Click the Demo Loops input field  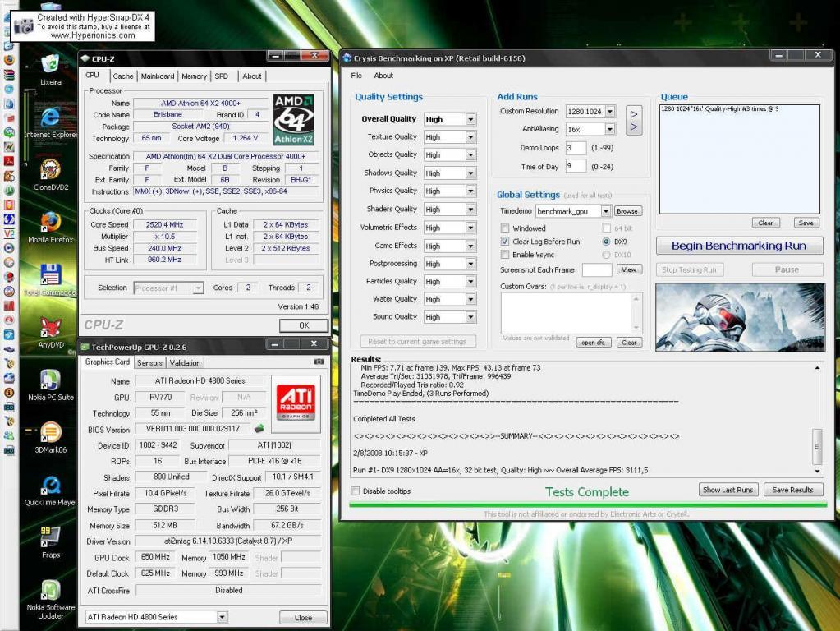coord(576,147)
